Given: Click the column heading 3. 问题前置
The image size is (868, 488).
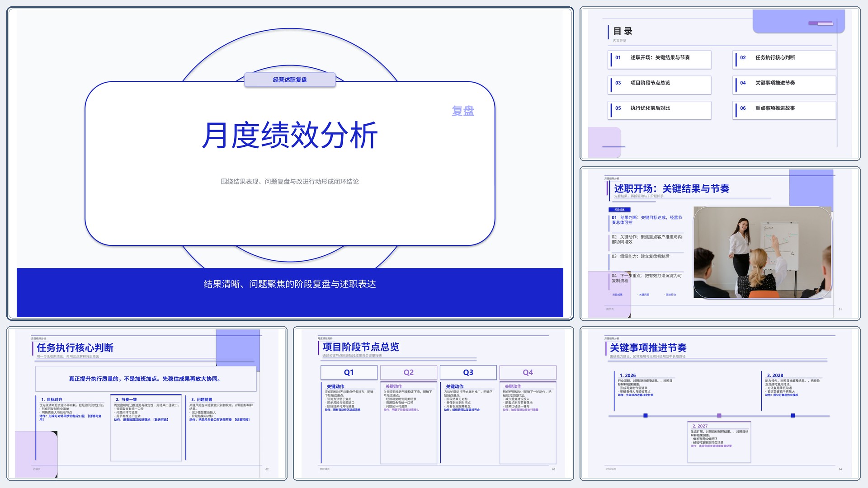Looking at the screenshot, I should tap(202, 399).
